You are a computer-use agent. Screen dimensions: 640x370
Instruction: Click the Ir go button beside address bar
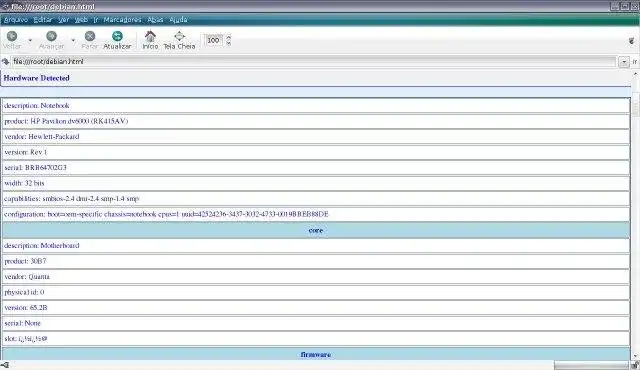pos(635,62)
